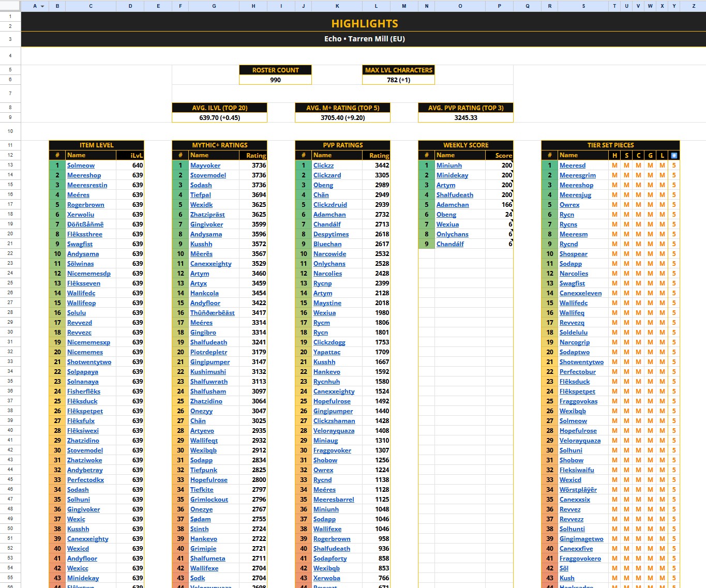Viewport: 706px width, 588px height.
Task: Open Solmeow's profile link in Item Level table
Action: click(x=81, y=165)
